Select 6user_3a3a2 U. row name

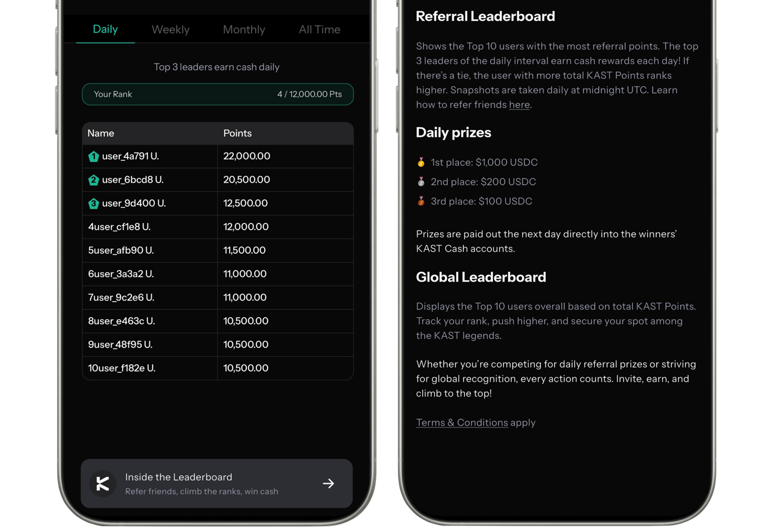[121, 274]
